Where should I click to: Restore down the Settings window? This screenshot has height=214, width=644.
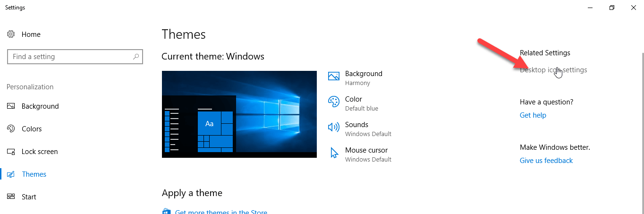point(612,8)
